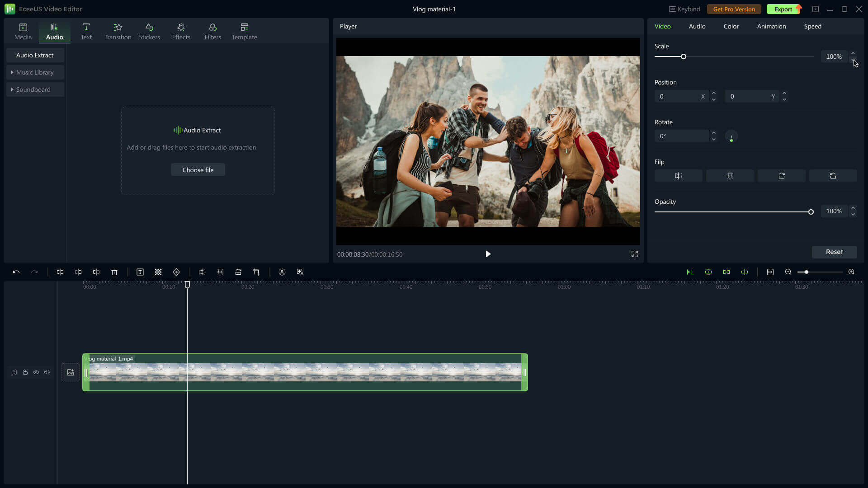Click the Choose file button for audio extraction
868x488 pixels.
click(198, 169)
